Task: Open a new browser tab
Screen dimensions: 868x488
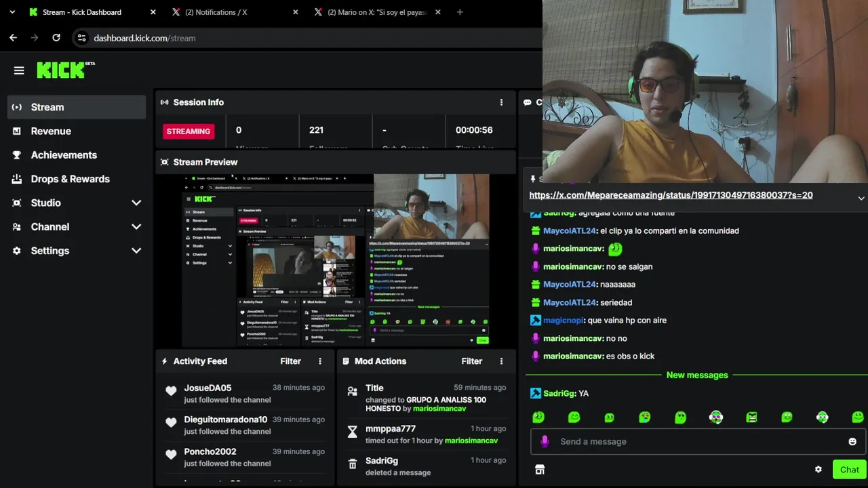Action: click(460, 12)
